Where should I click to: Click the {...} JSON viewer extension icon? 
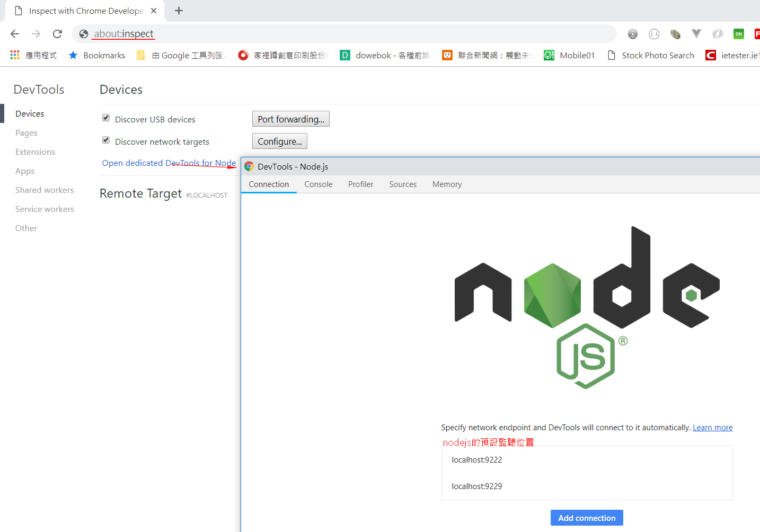(x=654, y=34)
